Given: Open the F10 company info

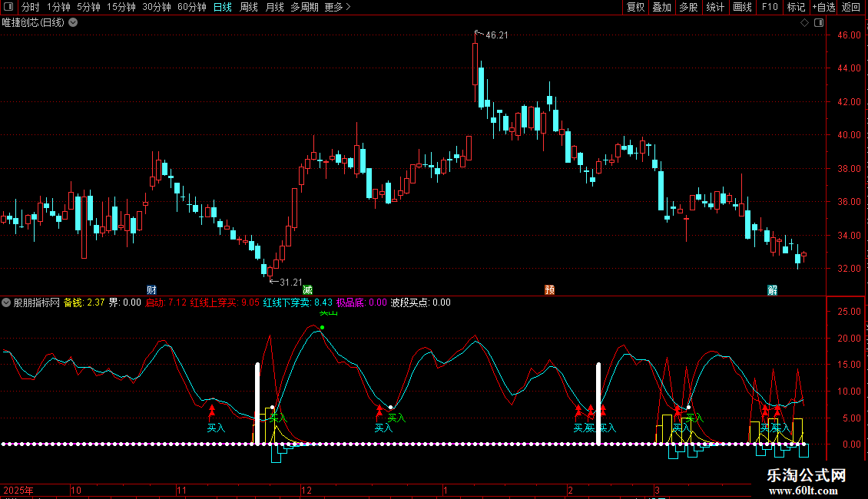Looking at the screenshot, I should click(x=770, y=7).
